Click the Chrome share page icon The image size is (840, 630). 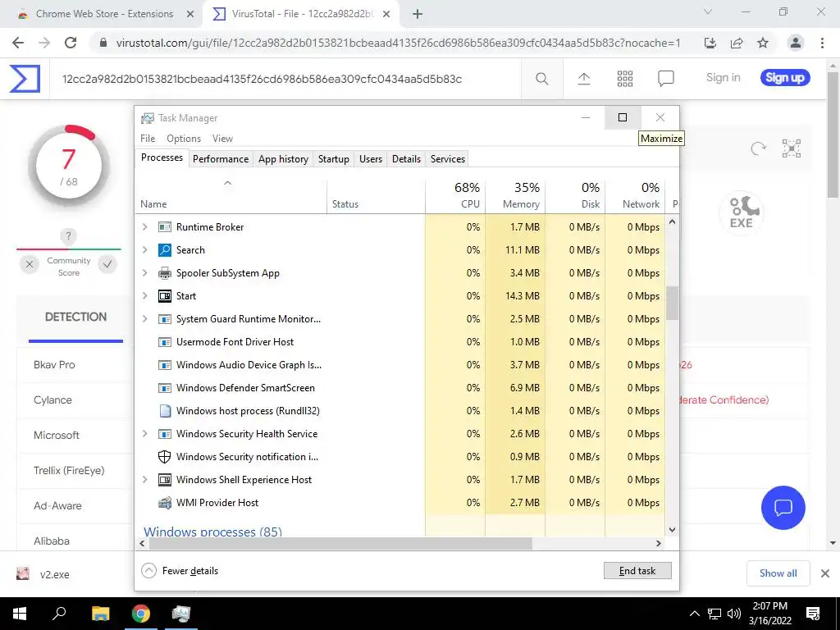tap(737, 43)
